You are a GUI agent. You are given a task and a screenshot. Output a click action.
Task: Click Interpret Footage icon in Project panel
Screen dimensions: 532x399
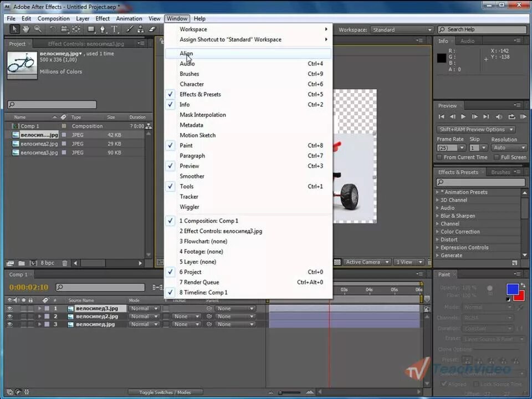pyautogui.click(x=10, y=263)
